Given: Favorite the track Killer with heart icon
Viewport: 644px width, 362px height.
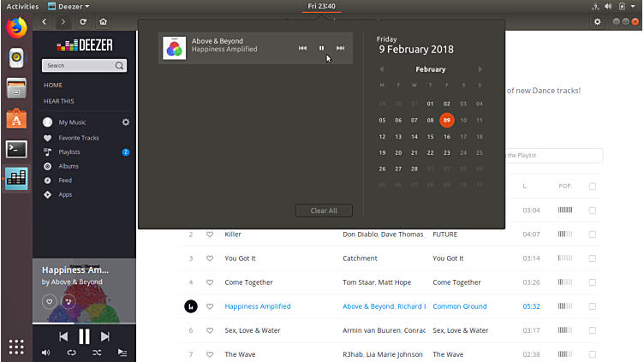Looking at the screenshot, I should (210, 234).
